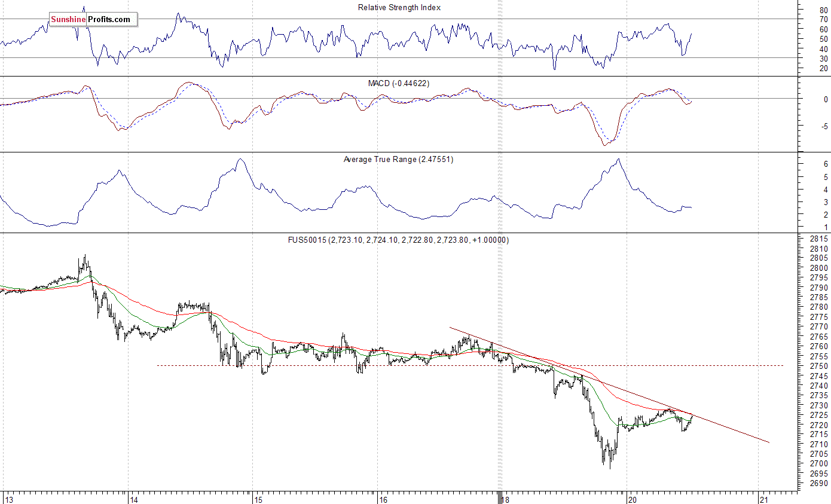Click the 2725 price axis label

(x=819, y=415)
